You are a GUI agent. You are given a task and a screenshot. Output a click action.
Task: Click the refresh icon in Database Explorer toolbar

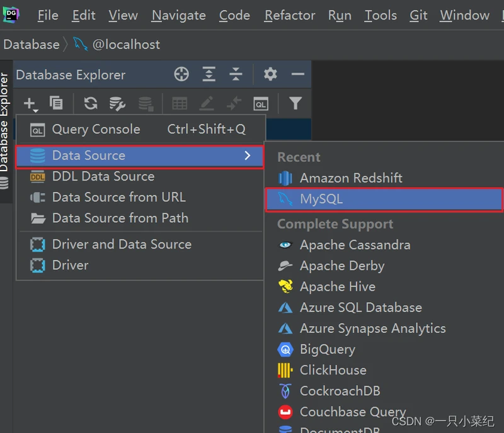pyautogui.click(x=91, y=103)
